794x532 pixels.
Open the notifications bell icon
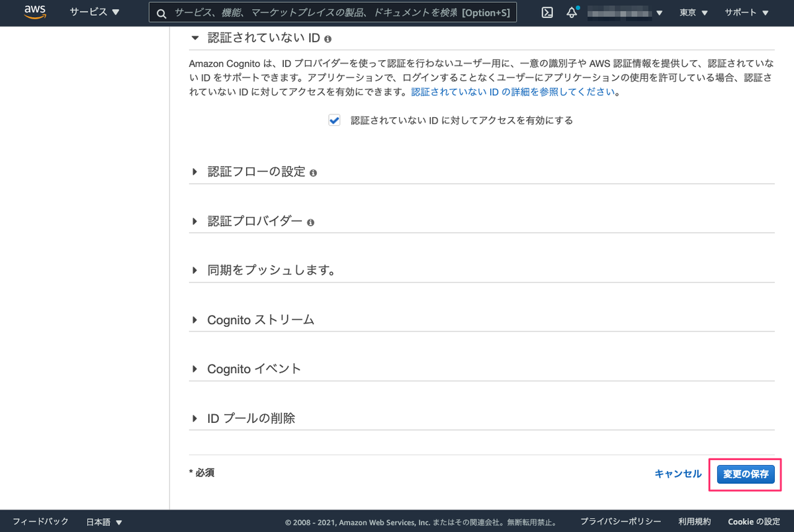(571, 13)
